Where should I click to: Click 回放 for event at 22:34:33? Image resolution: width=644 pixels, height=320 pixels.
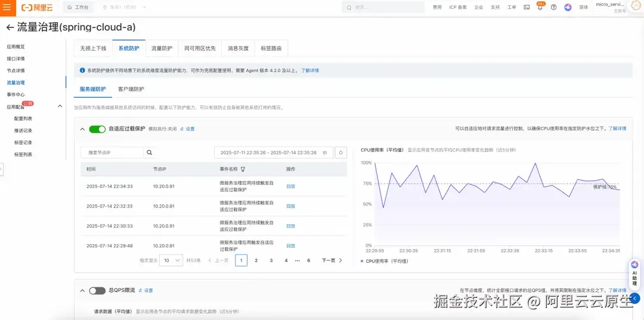(291, 187)
